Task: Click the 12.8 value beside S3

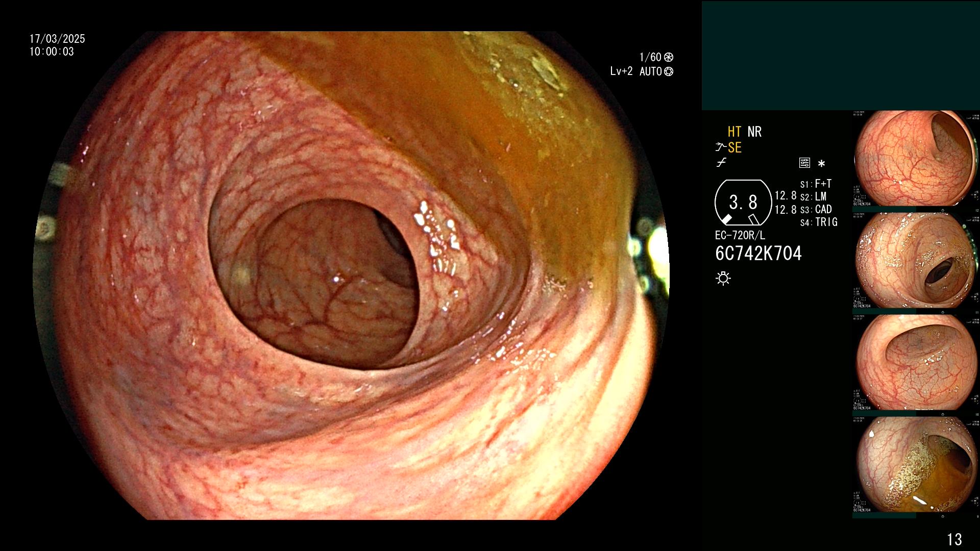Action: pyautogui.click(x=786, y=209)
